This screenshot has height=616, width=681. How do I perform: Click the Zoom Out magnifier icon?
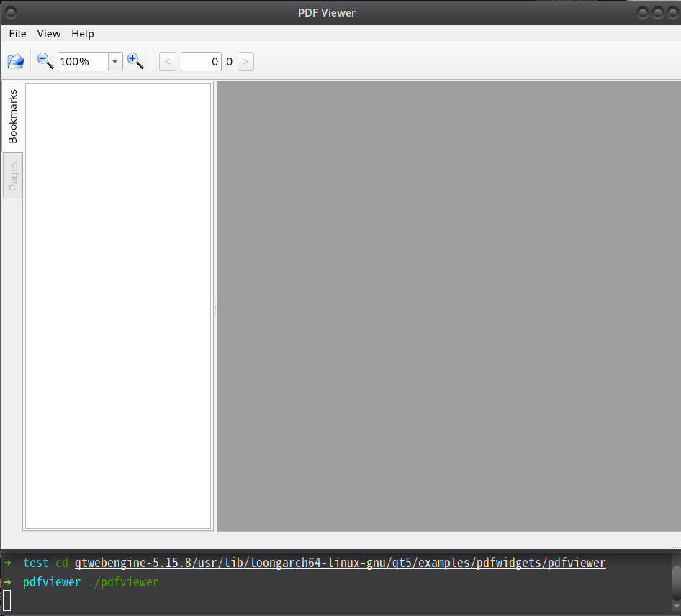[45, 62]
